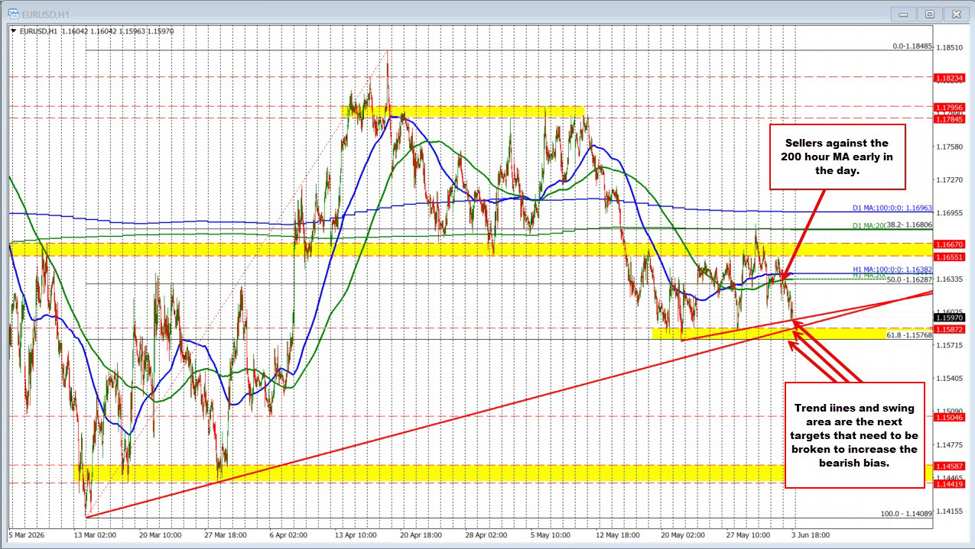
Task: Click the red 1.15046 price level label
Action: [950, 417]
